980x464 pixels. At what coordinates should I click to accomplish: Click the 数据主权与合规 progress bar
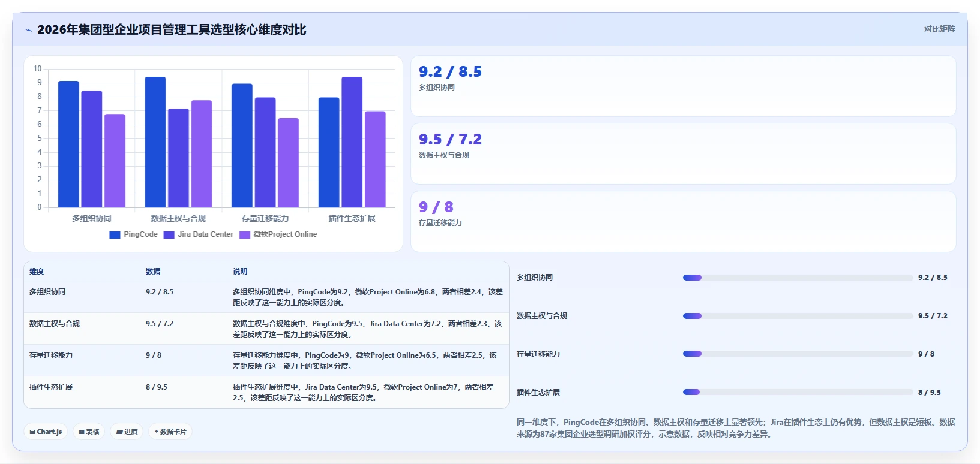coord(798,316)
